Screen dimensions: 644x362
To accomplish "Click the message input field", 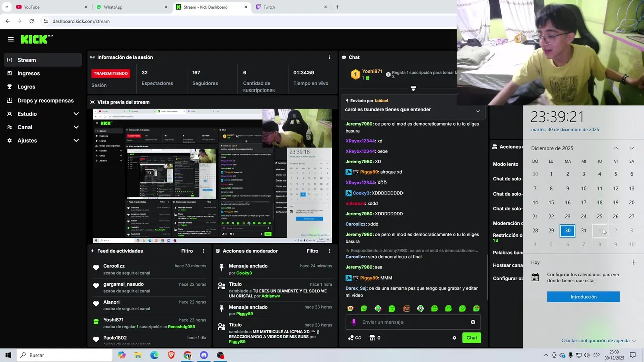I will click(413, 322).
